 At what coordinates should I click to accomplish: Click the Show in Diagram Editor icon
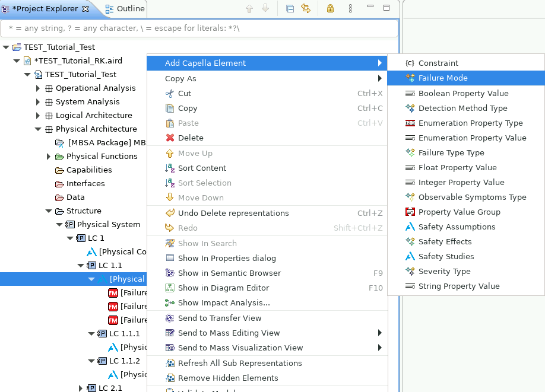point(170,288)
